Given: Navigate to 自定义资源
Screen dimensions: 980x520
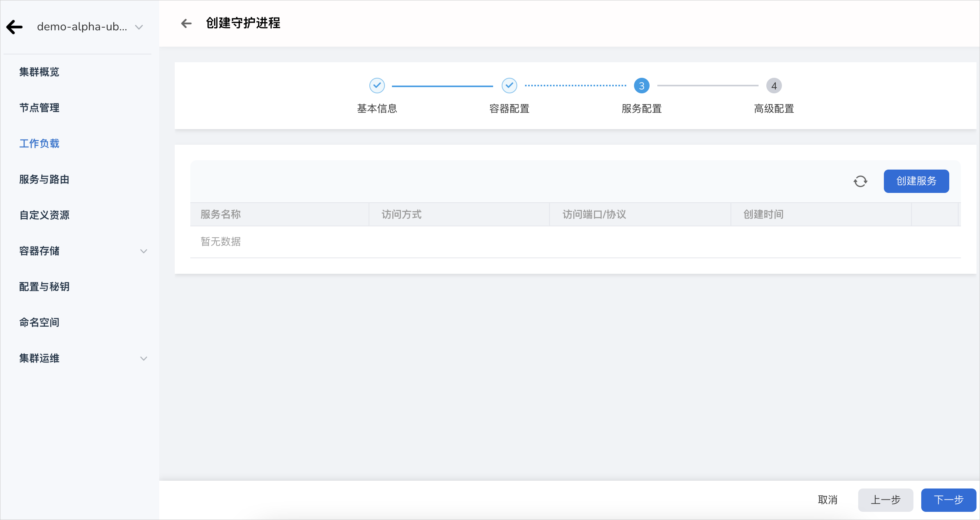Looking at the screenshot, I should point(44,215).
